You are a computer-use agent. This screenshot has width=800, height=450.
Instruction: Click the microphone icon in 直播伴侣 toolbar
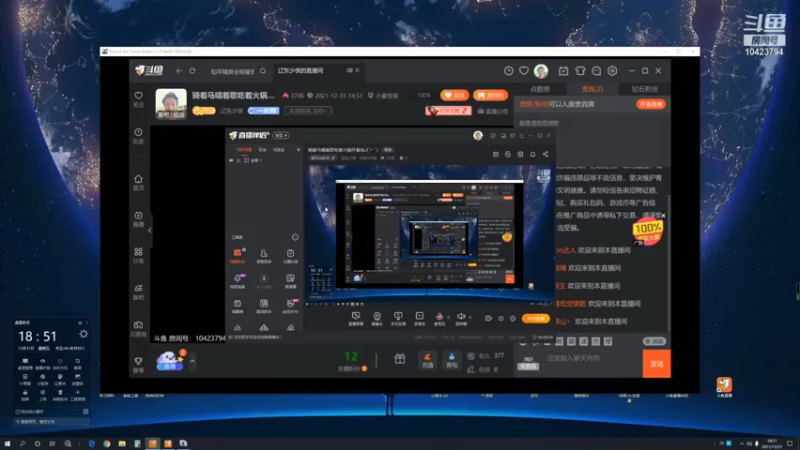[x=439, y=318]
